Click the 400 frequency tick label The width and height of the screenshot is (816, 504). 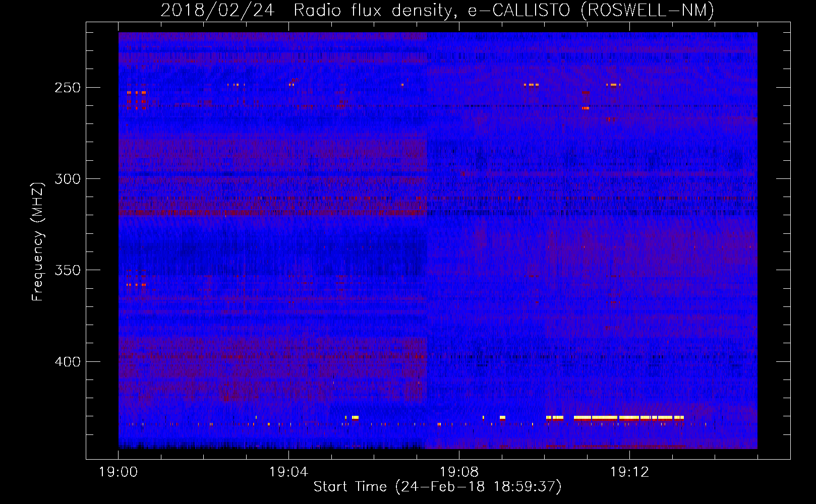[x=68, y=362]
